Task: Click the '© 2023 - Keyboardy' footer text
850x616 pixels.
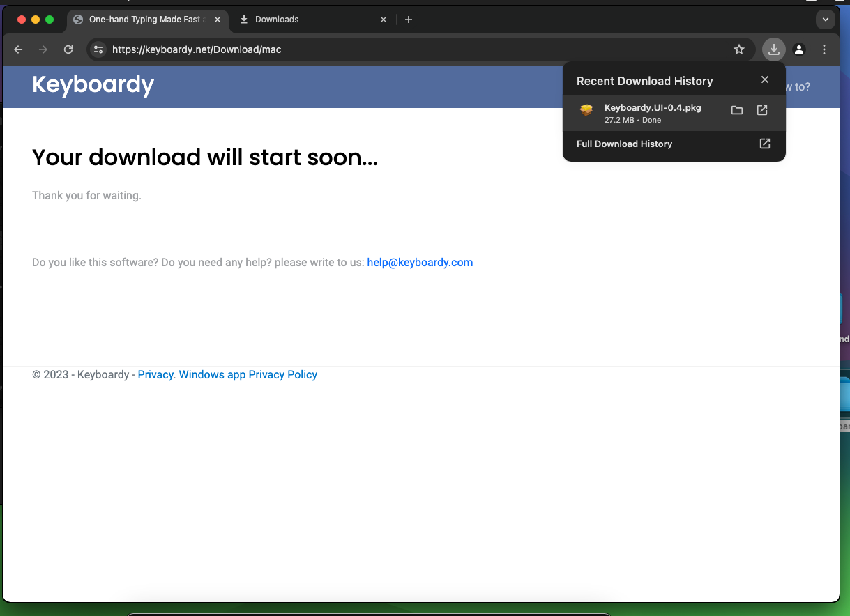Action: pyautogui.click(x=81, y=375)
